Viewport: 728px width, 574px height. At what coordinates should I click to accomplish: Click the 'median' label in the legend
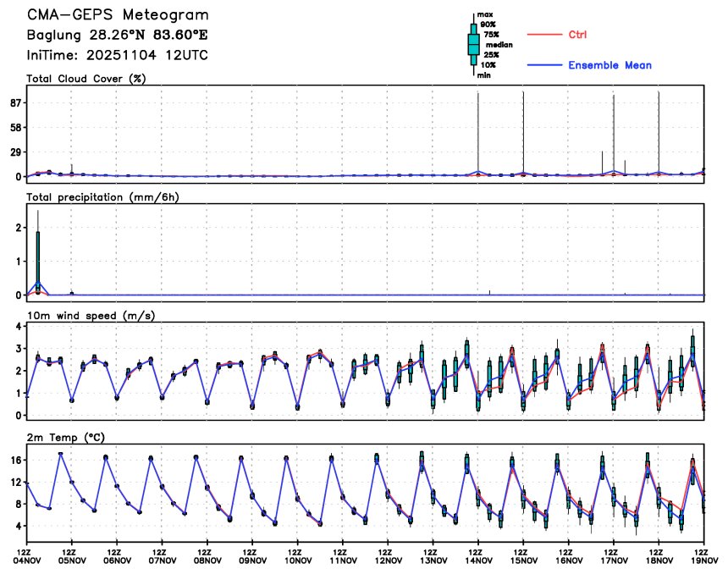pos(499,45)
